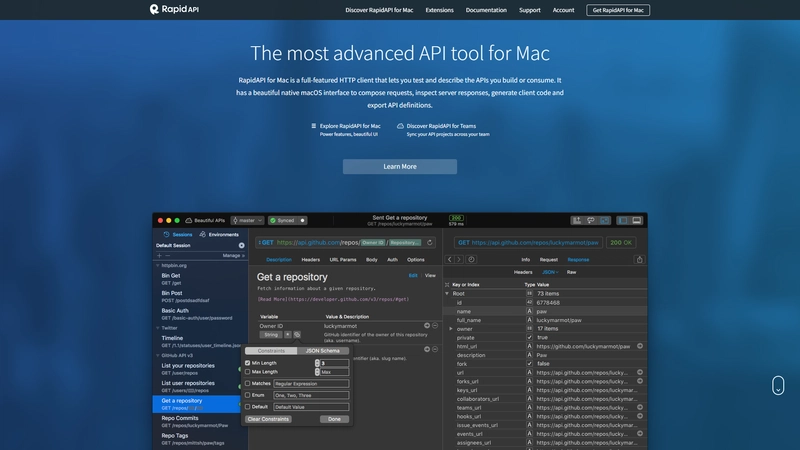This screenshot has height=450, width=800.
Task: Expand the owner node in response tree
Action: [451, 329]
